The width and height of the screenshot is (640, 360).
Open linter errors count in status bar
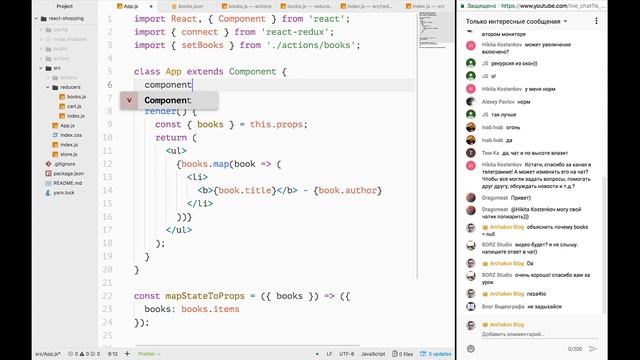click(84, 354)
